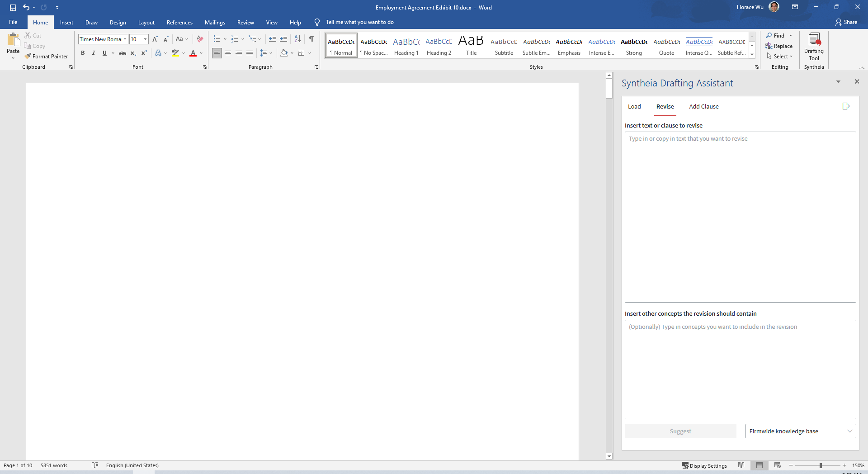The image size is (868, 474).
Task: Click the export icon in Syntheia panel
Action: point(846,106)
